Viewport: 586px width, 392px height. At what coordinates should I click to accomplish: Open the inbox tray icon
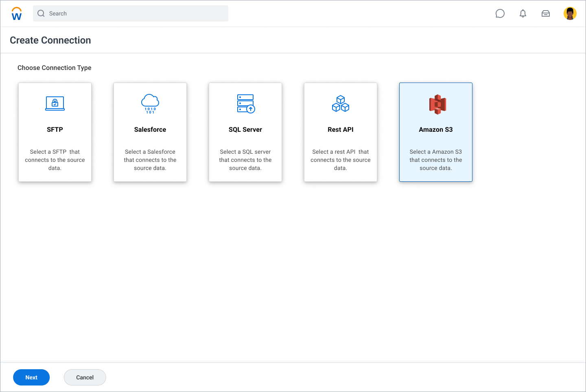(546, 13)
